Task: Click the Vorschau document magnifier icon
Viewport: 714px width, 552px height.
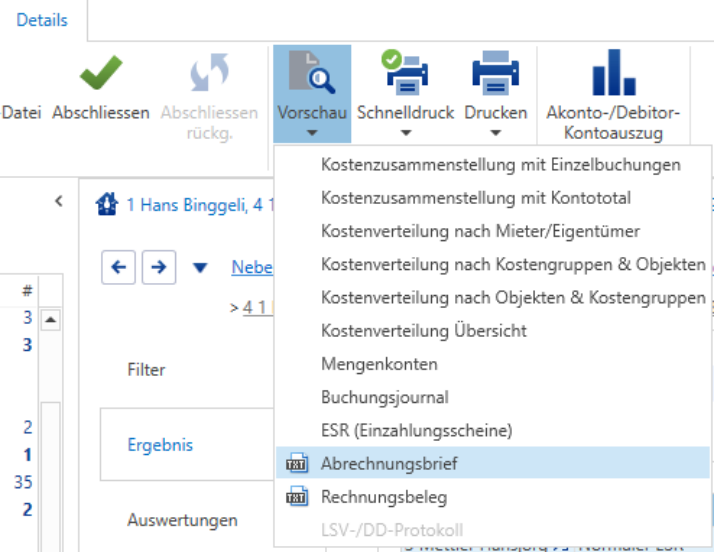Action: (312, 72)
